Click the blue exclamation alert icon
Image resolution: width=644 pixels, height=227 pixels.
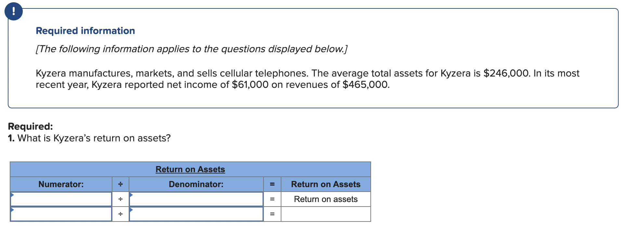pyautogui.click(x=14, y=11)
